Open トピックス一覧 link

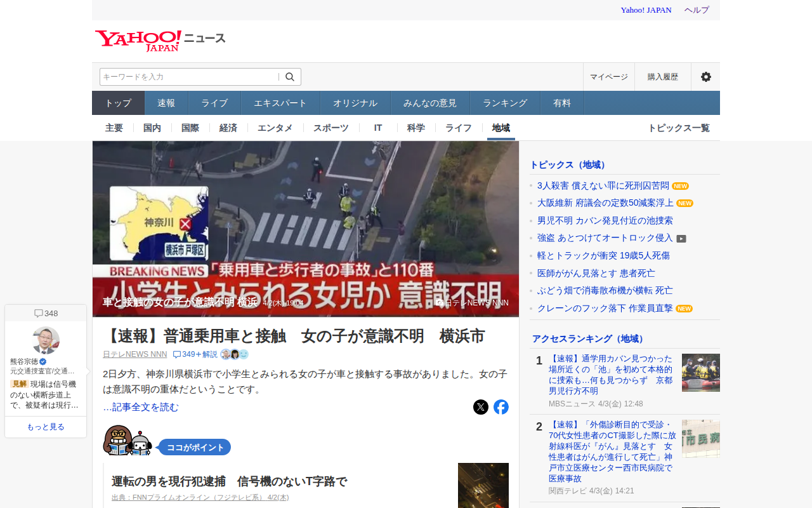coord(679,128)
